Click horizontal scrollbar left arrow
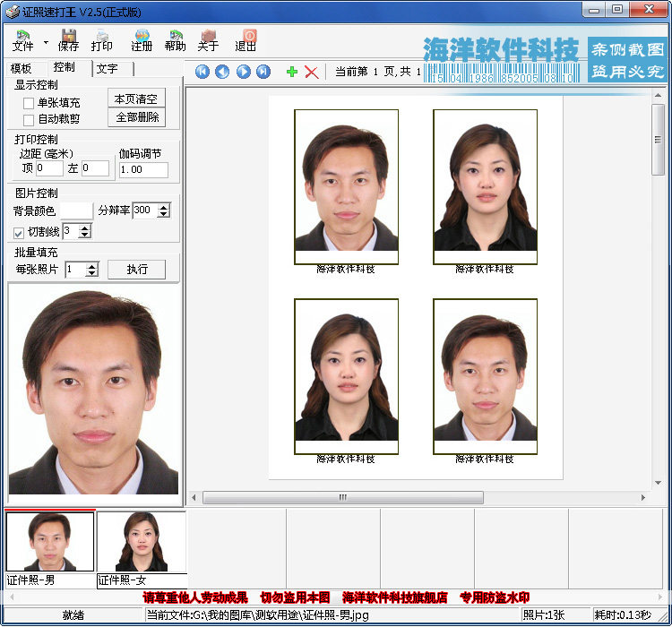Screen dimensions: 672x627 click(194, 498)
